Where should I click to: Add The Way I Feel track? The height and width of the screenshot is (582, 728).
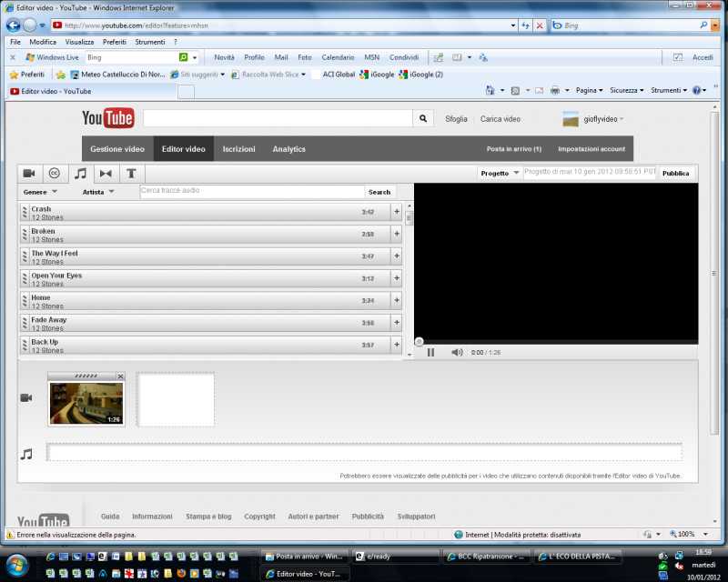point(397,256)
